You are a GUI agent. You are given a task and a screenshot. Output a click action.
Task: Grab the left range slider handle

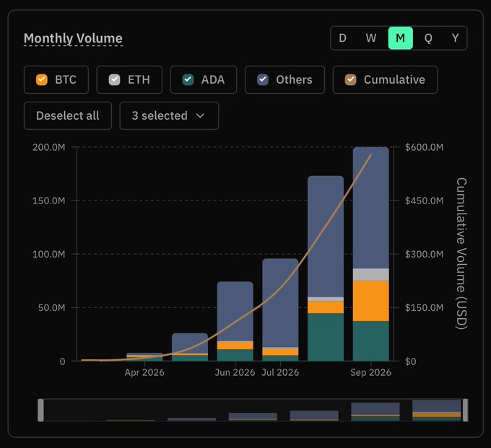[40, 410]
